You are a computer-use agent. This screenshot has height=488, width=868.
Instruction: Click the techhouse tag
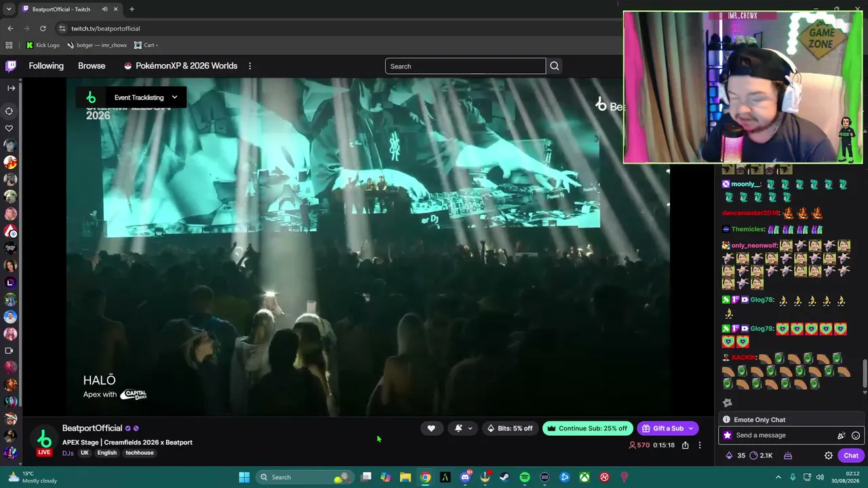click(x=140, y=453)
